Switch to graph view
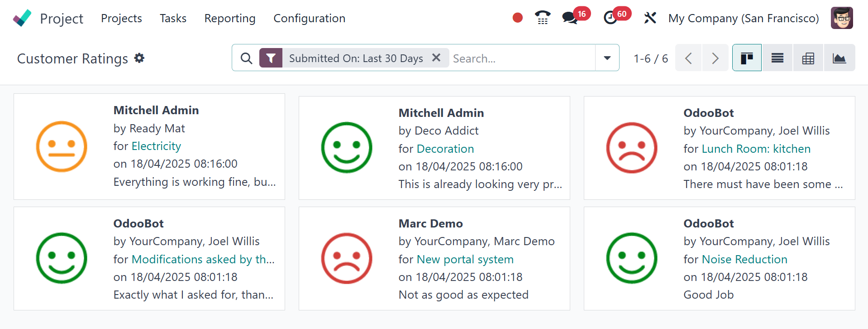 (839, 58)
